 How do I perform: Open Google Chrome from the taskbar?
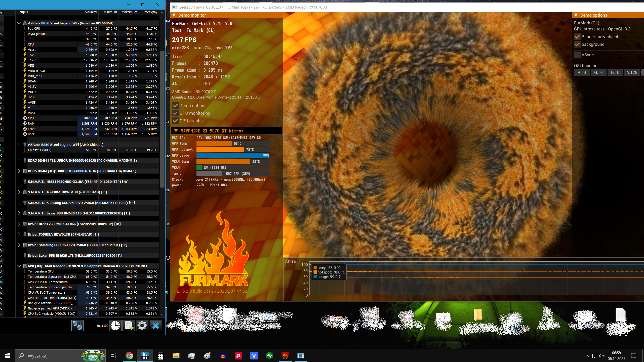tap(129, 356)
